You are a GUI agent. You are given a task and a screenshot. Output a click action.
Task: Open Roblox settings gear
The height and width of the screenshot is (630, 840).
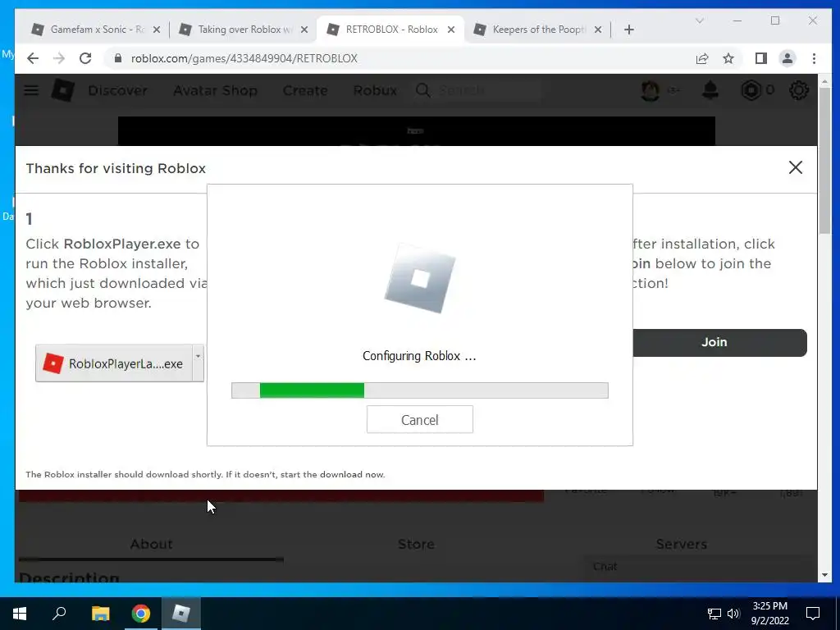click(799, 90)
